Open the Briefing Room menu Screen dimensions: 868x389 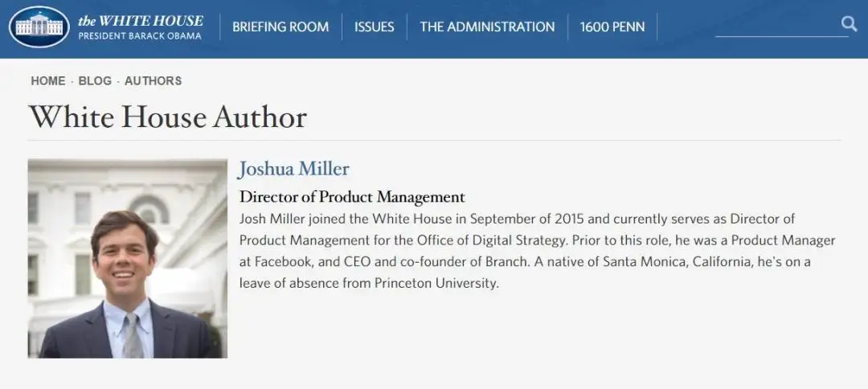[x=280, y=27]
